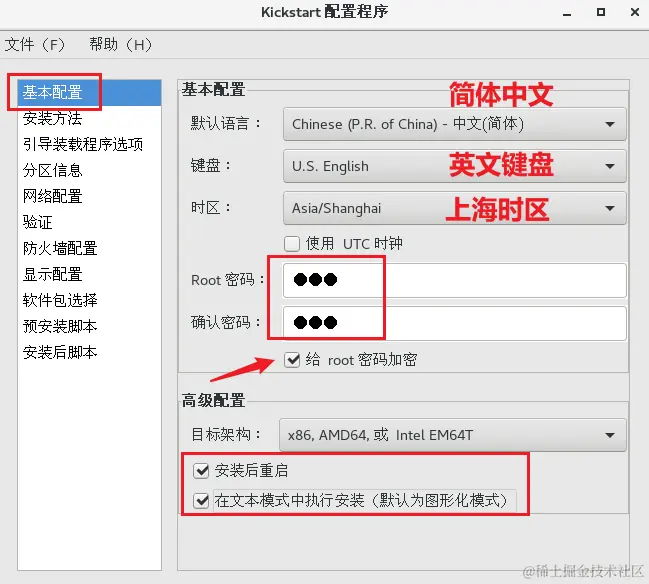Open 网络配置 section

89,197
